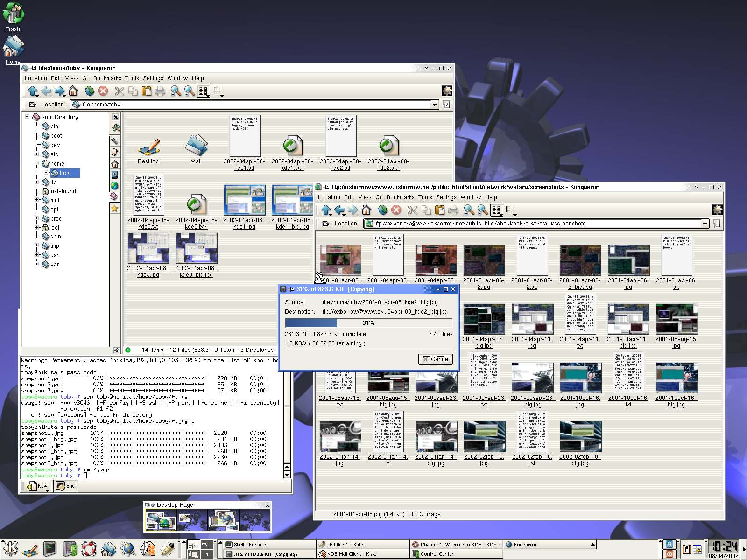This screenshot has width=747, height=560.
Task: Click Print icon in ftp Konqueror toolbar
Action: 453,210
